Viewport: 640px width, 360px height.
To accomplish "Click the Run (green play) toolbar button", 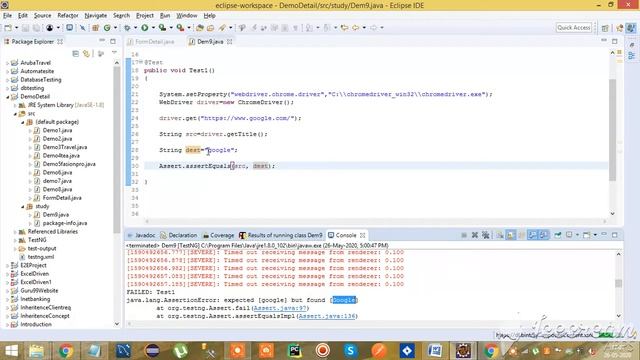I will tap(144, 28).
